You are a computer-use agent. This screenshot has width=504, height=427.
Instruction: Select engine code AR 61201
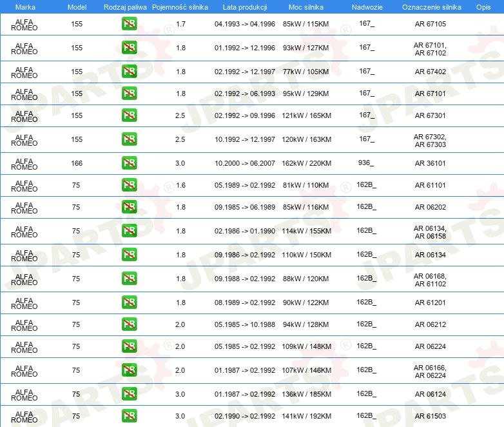tap(430, 303)
